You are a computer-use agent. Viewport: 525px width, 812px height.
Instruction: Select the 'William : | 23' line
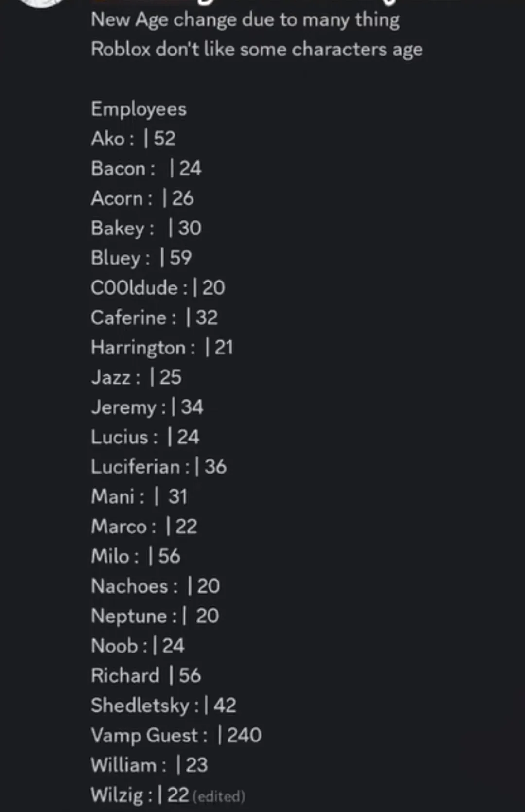pos(149,765)
